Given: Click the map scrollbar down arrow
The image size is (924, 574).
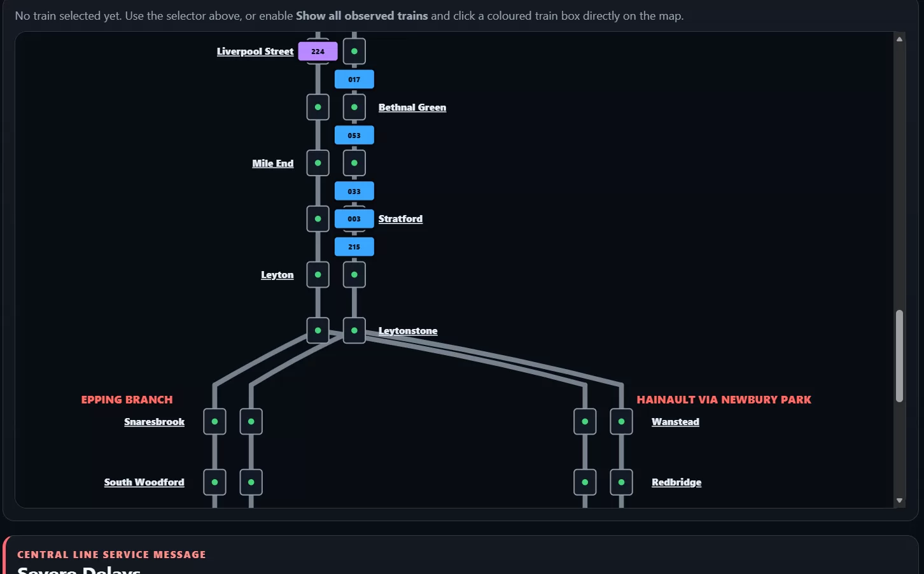Looking at the screenshot, I should click(x=899, y=501).
